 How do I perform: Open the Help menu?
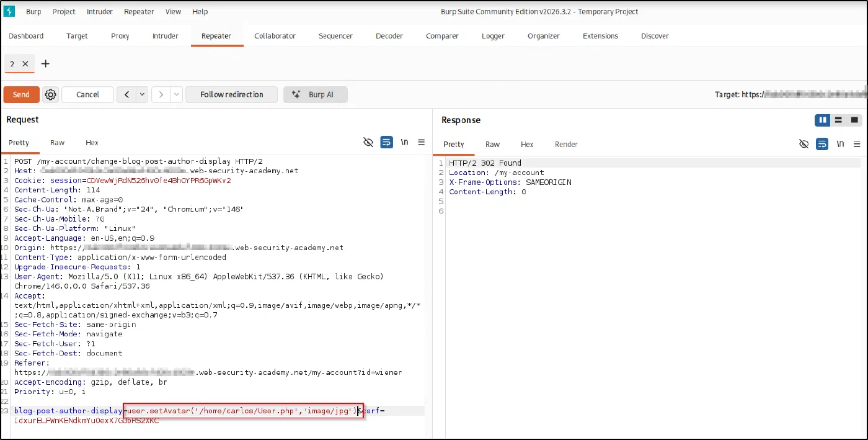(x=200, y=12)
